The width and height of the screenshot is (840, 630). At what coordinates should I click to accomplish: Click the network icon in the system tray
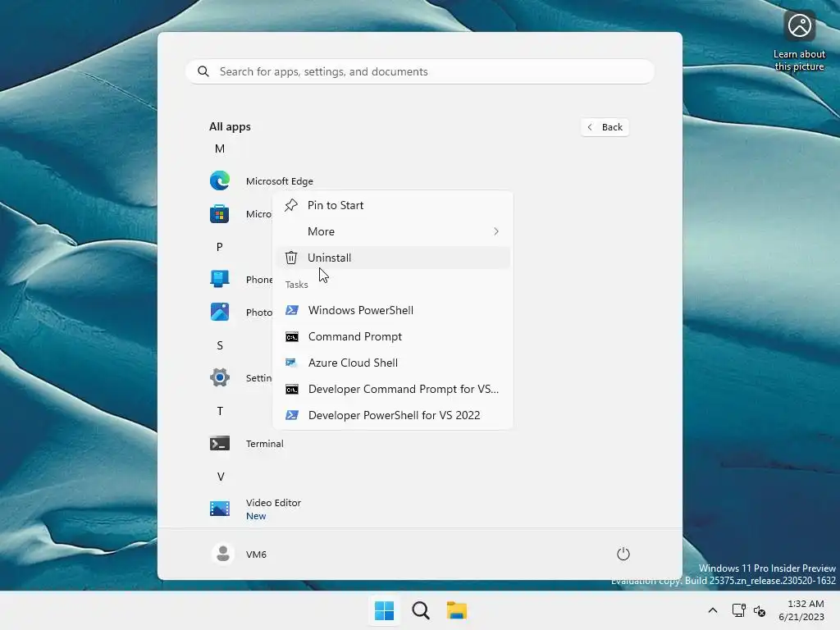click(739, 610)
